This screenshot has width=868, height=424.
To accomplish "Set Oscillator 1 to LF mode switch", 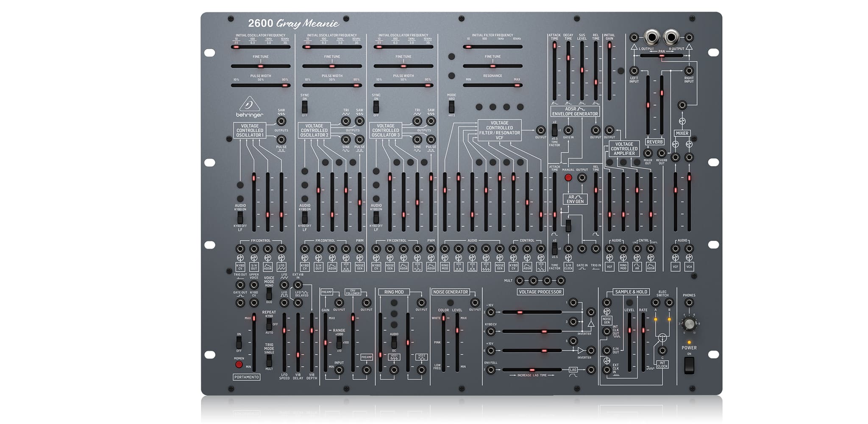I will [x=240, y=218].
